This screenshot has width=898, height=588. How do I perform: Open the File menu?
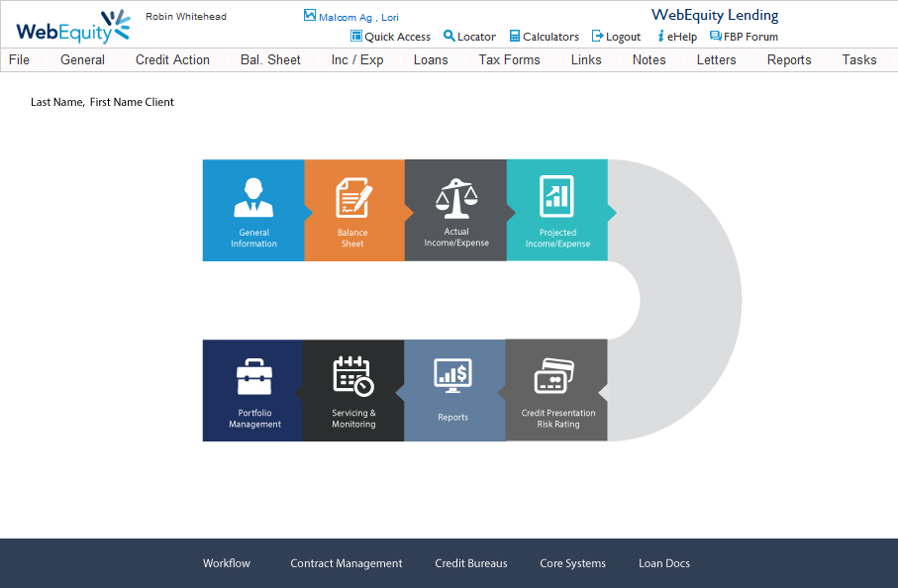click(x=19, y=60)
